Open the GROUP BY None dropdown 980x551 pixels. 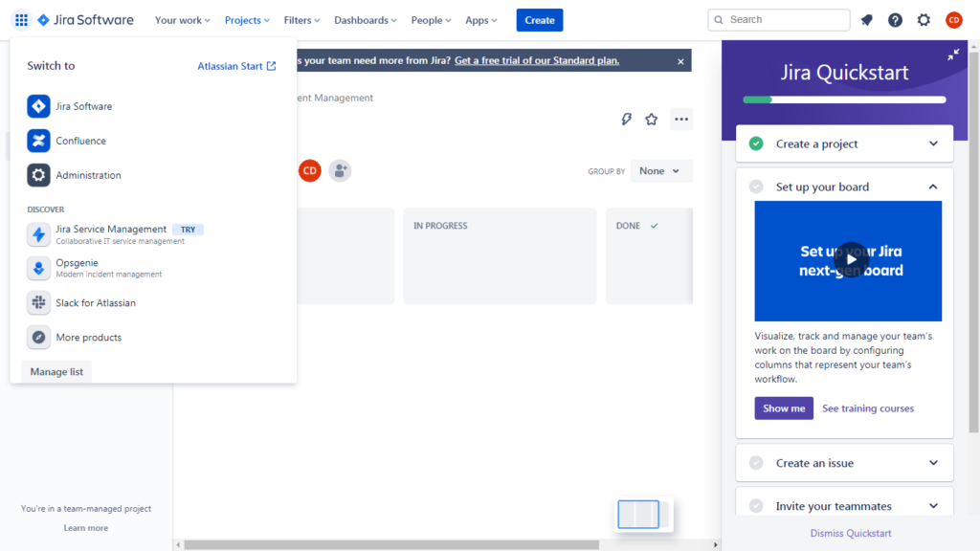pyautogui.click(x=661, y=170)
